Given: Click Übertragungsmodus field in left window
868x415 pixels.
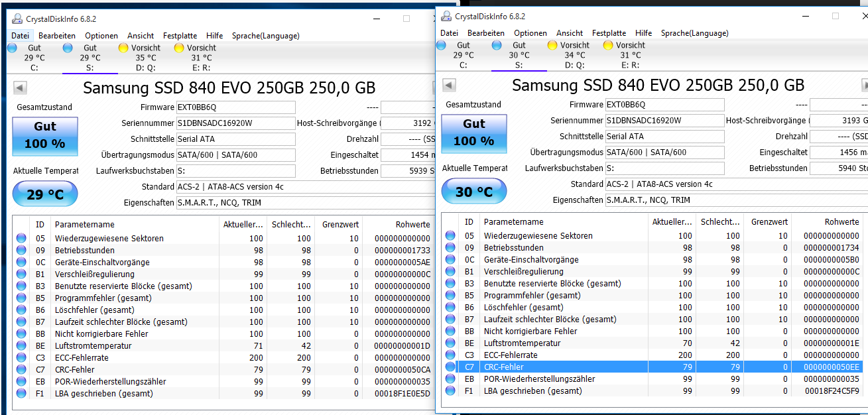Looking at the screenshot, I should (x=235, y=155).
